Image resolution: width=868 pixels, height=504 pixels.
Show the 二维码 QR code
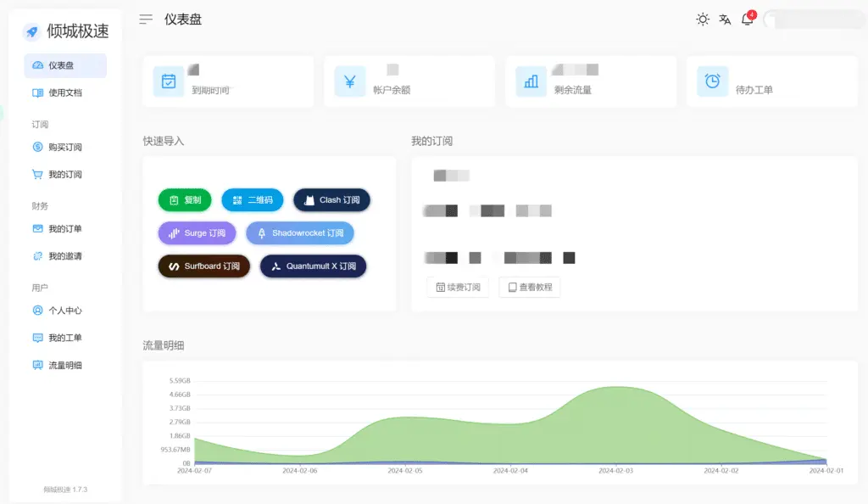point(253,200)
